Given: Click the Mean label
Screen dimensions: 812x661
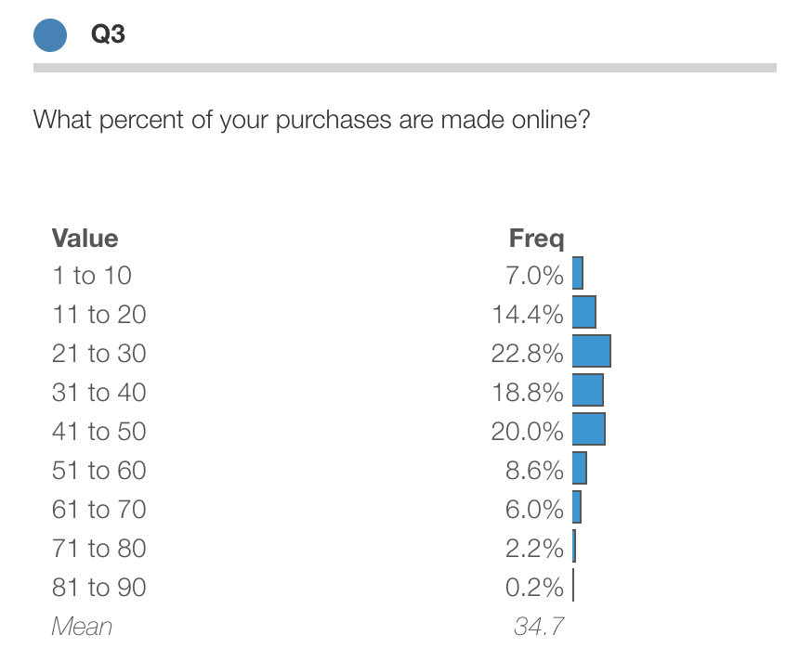Looking at the screenshot, I should click(82, 627).
